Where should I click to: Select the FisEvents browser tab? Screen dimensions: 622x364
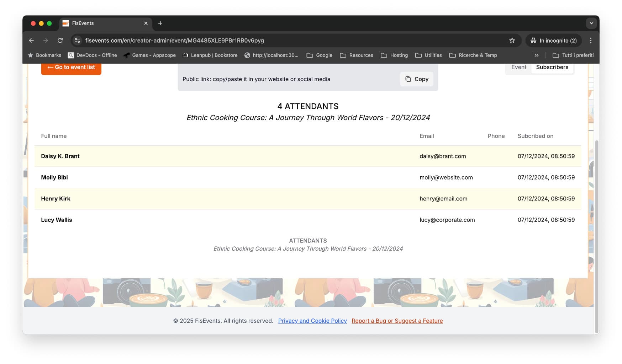click(106, 23)
